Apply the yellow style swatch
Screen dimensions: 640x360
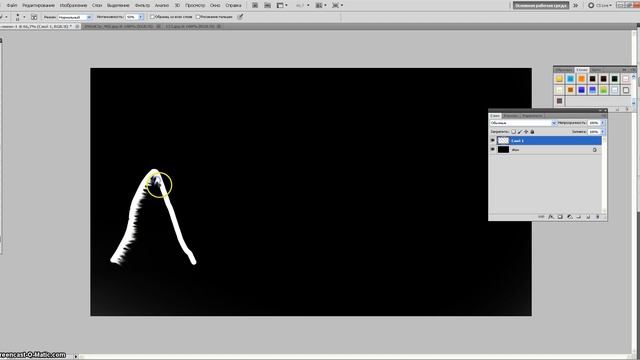[x=559, y=79]
